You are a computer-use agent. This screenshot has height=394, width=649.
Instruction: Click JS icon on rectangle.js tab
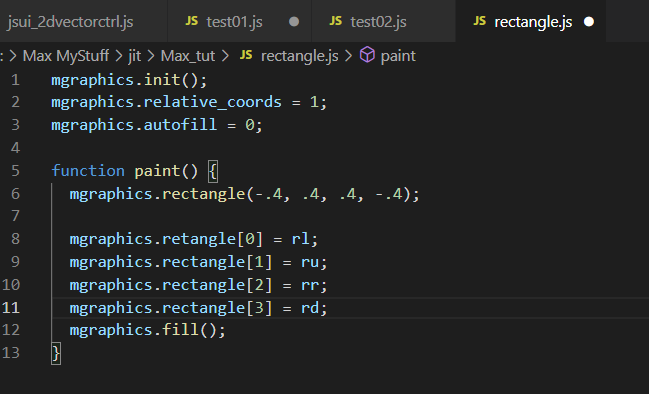click(x=480, y=21)
